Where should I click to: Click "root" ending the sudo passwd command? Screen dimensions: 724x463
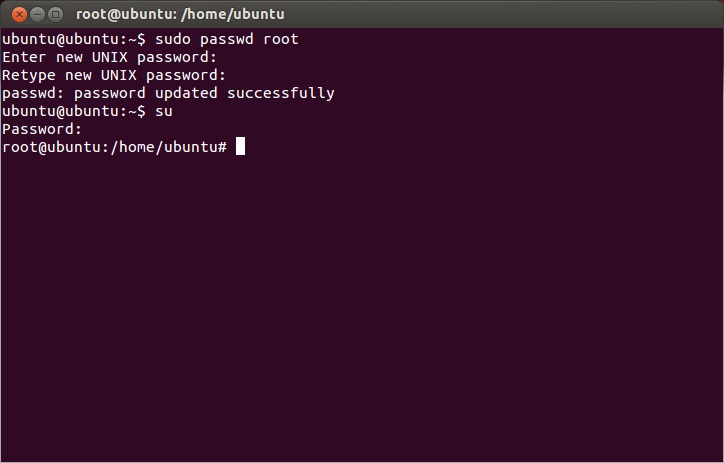(x=282, y=39)
